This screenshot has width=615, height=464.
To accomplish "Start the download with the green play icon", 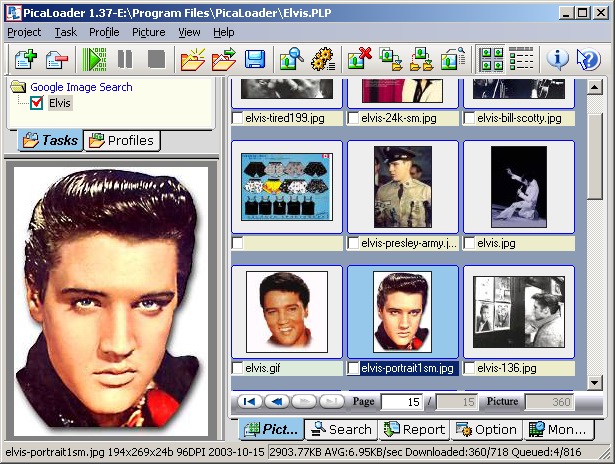I will pos(95,59).
